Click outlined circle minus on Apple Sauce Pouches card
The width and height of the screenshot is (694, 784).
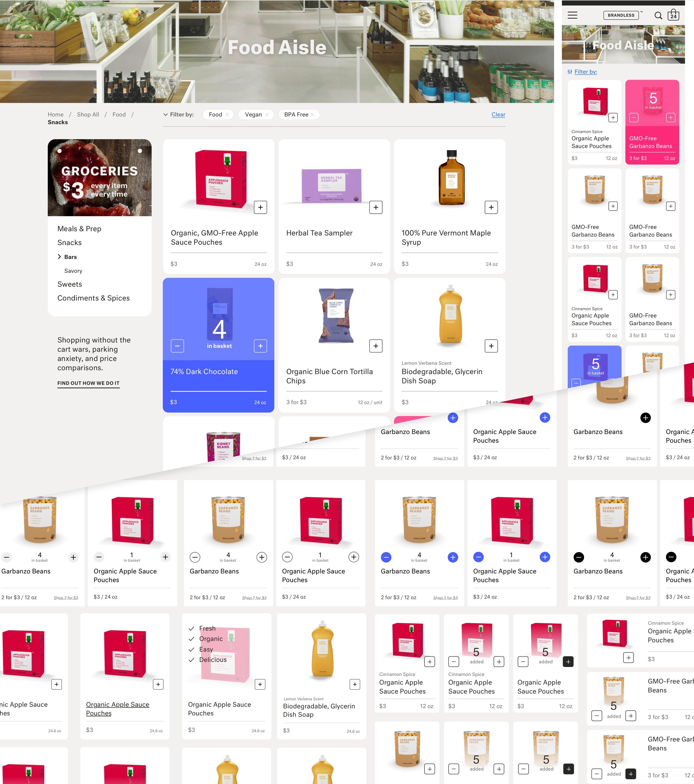pyautogui.click(x=287, y=557)
